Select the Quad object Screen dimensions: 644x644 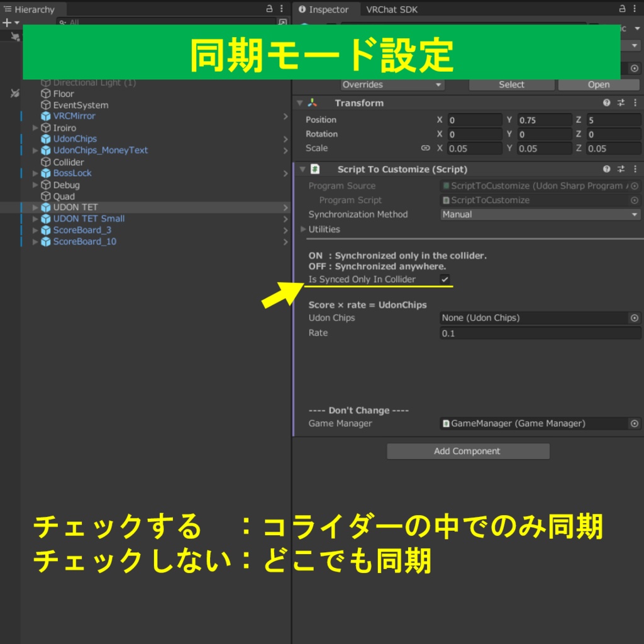(64, 196)
